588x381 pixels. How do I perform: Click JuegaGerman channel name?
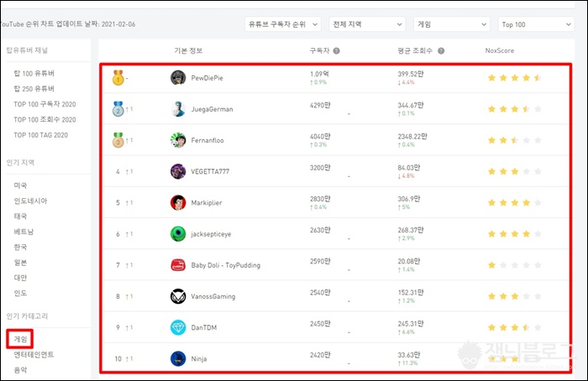pos(212,109)
